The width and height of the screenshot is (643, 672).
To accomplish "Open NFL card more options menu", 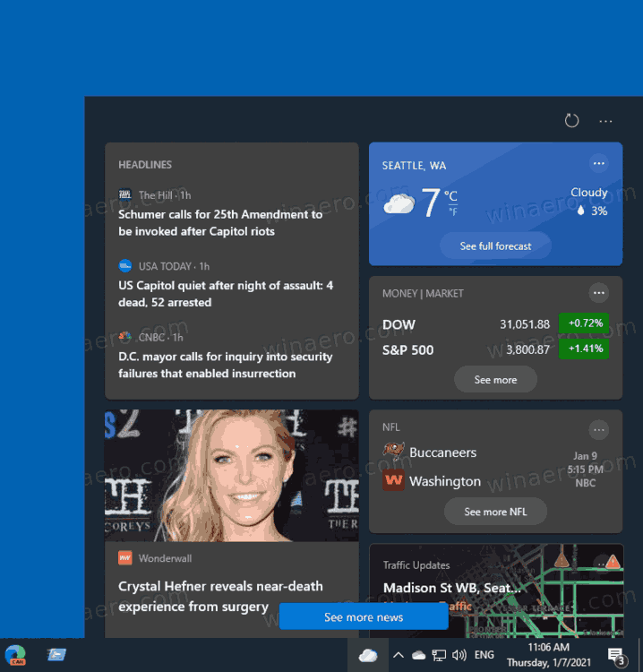I will pos(598,430).
